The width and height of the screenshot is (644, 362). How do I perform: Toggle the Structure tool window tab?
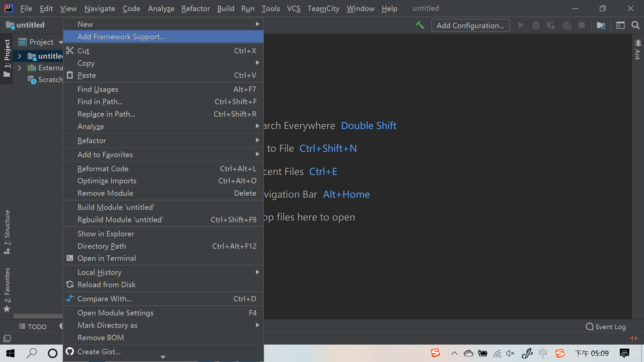coord(7,231)
